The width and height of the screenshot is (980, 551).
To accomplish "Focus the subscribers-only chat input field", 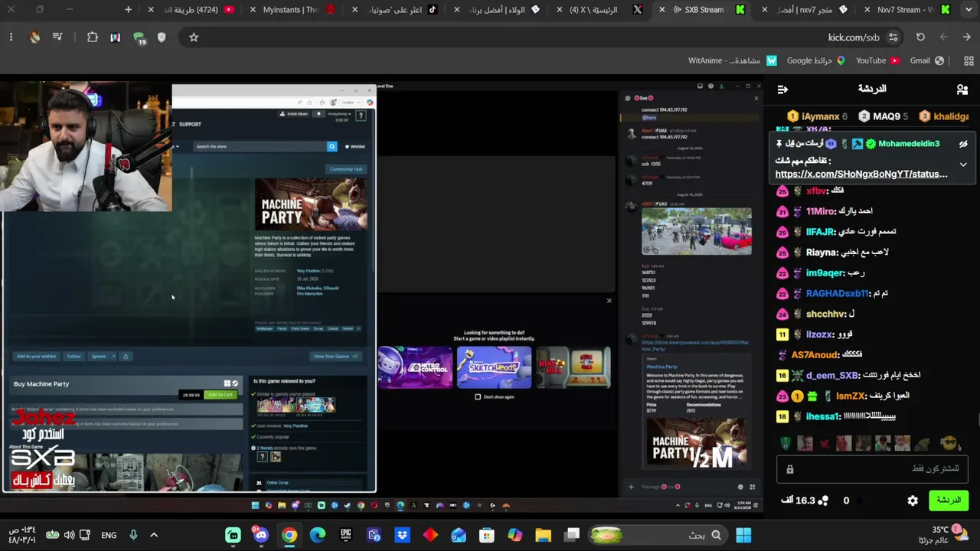I will point(874,468).
